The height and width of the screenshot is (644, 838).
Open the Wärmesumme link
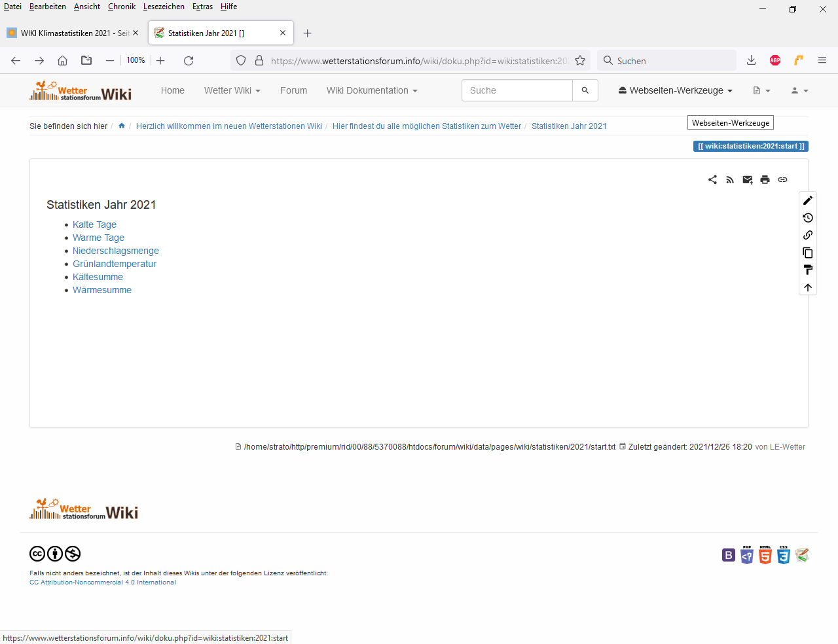pos(102,290)
